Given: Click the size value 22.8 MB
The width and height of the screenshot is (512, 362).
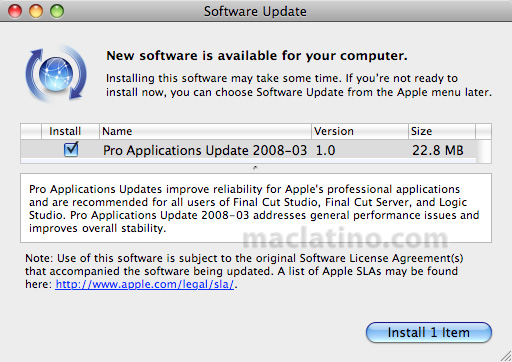Looking at the screenshot, I should (x=438, y=150).
